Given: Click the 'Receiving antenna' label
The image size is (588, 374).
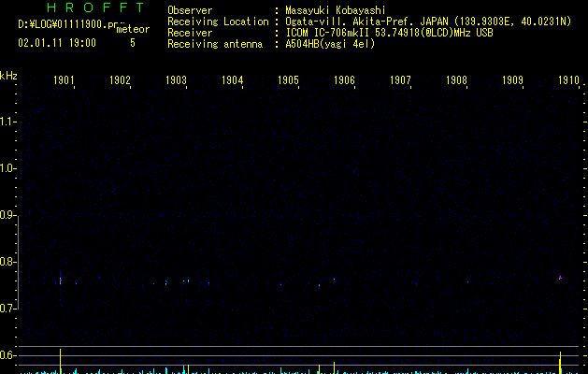Looking at the screenshot, I should [x=215, y=44].
